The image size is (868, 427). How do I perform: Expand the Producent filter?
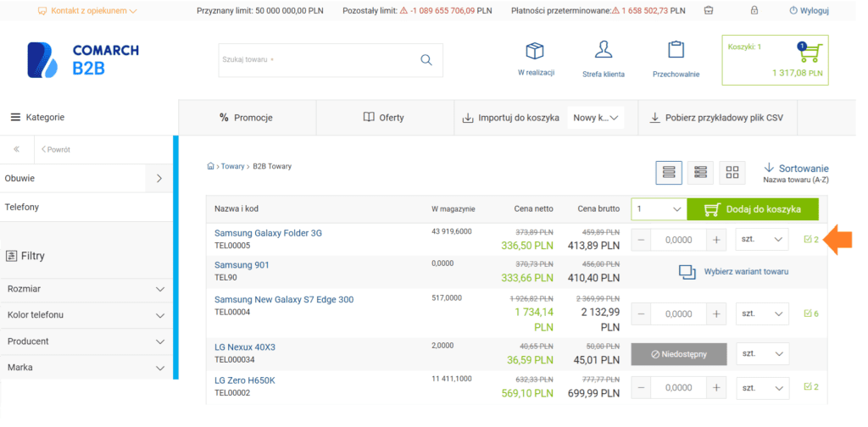click(86, 341)
